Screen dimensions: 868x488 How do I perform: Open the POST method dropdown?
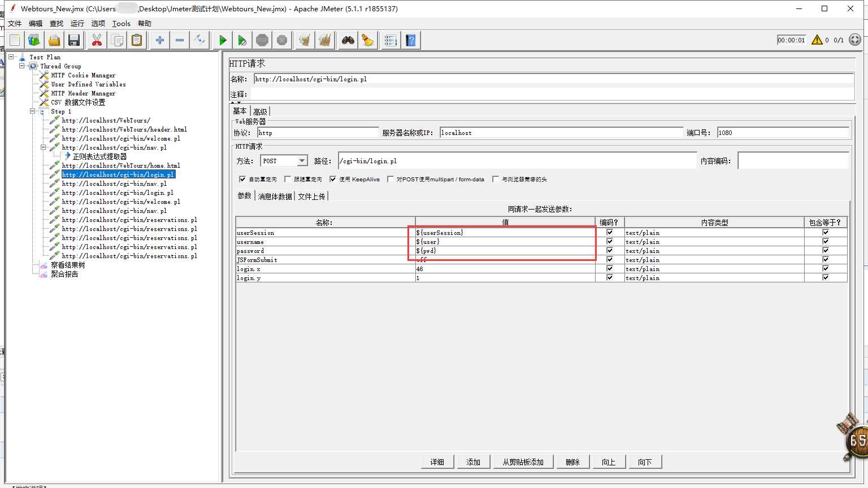[302, 161]
